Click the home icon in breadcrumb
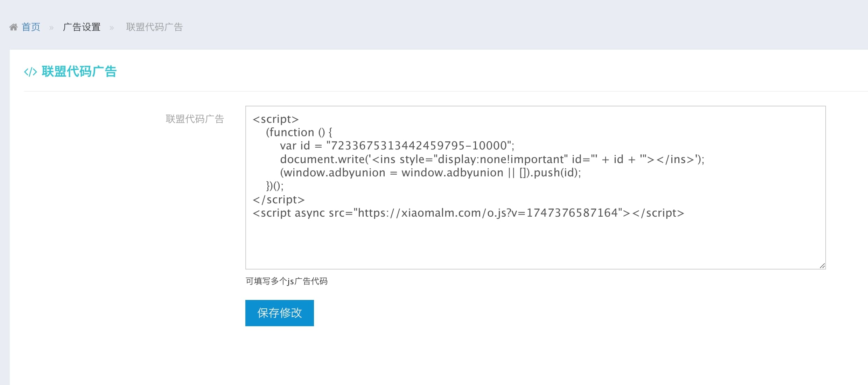The image size is (868, 385). [13, 27]
